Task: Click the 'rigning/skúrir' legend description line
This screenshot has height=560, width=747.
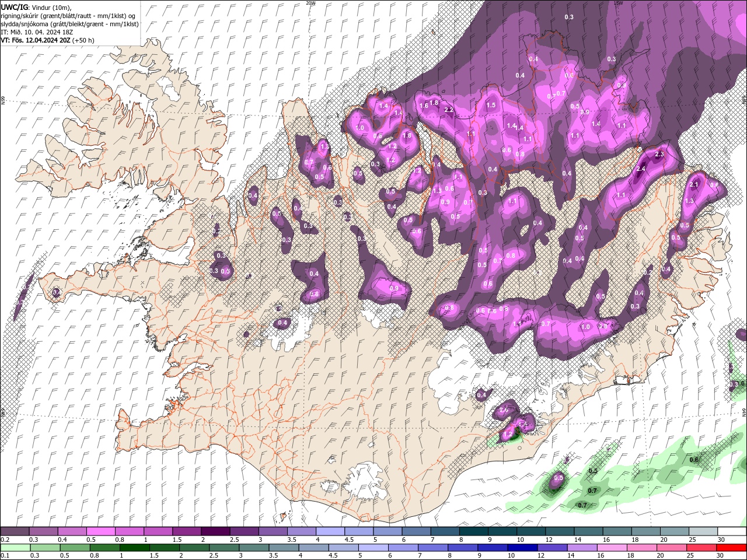Action: pyautogui.click(x=68, y=15)
